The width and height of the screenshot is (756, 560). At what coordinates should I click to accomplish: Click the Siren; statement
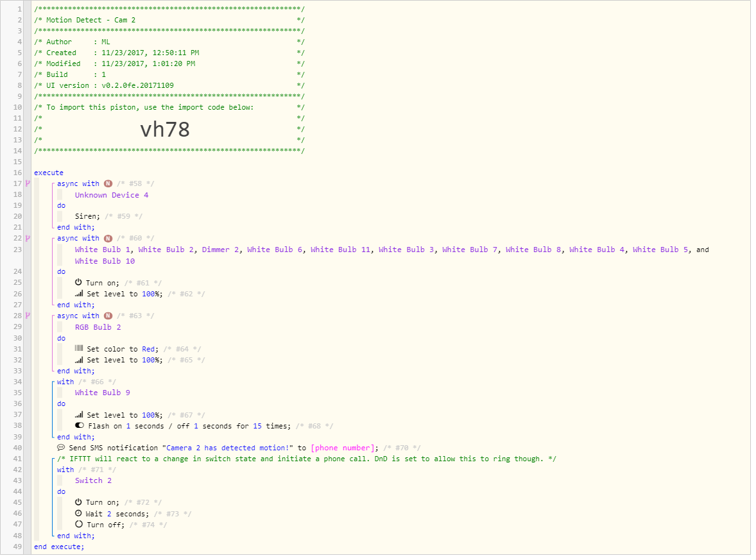click(87, 216)
